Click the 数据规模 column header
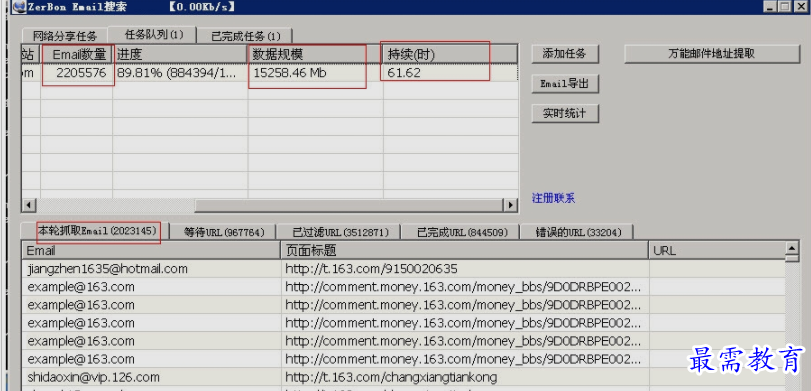The width and height of the screenshot is (811, 391). click(316, 54)
